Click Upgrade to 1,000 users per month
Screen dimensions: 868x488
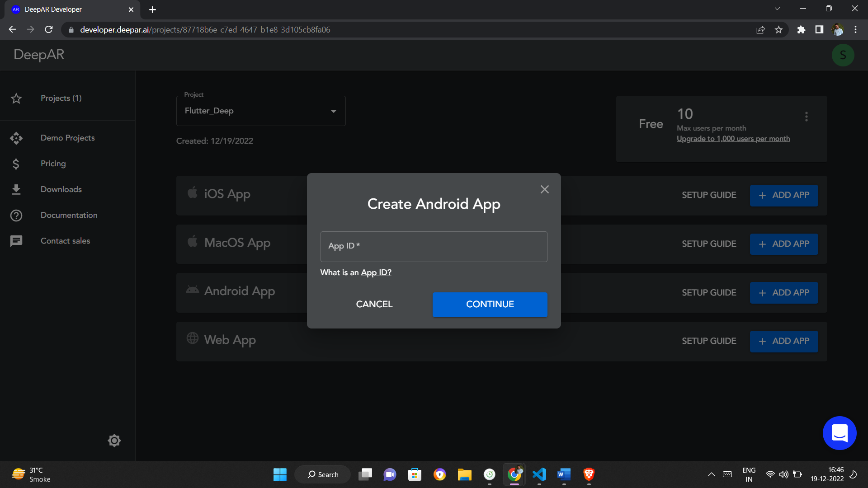pyautogui.click(x=733, y=139)
